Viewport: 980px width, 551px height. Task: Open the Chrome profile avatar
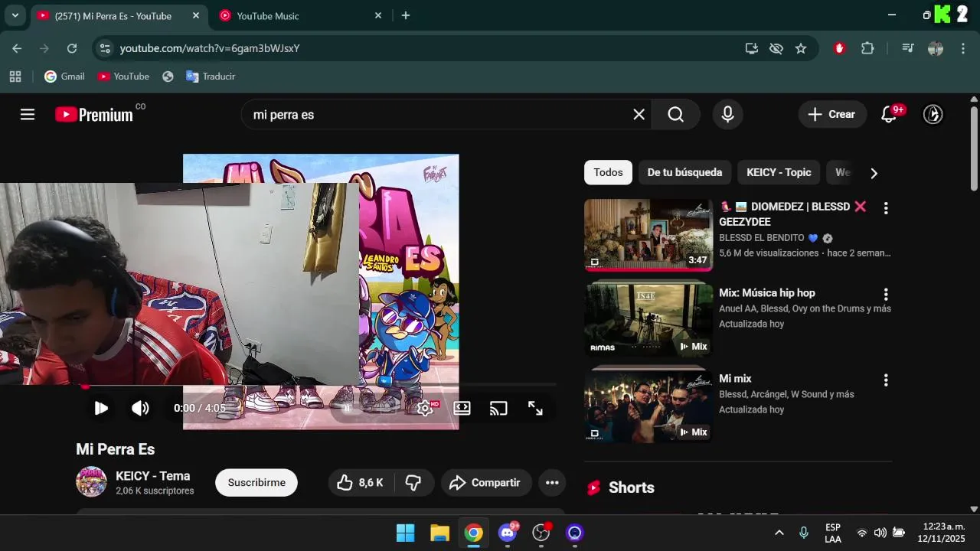pyautogui.click(x=936, y=48)
